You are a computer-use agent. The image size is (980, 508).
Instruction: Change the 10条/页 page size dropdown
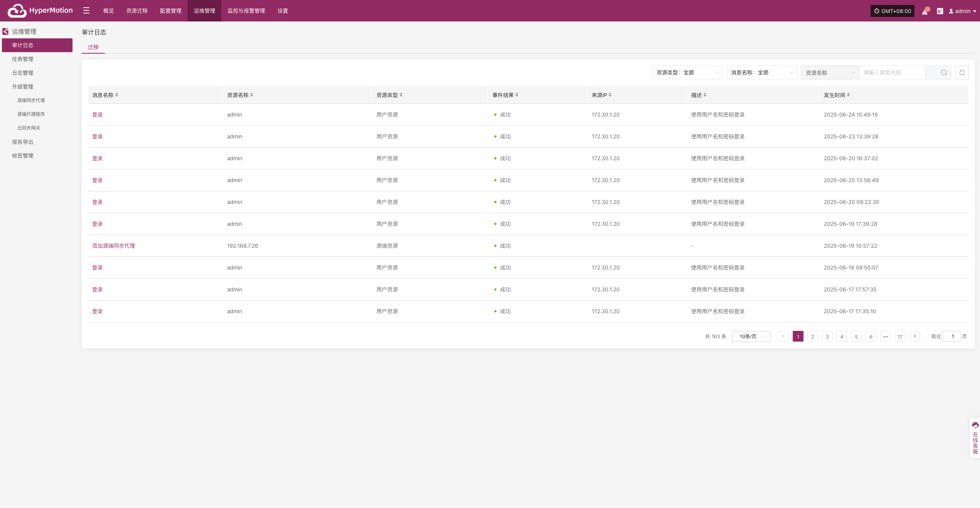pos(751,336)
